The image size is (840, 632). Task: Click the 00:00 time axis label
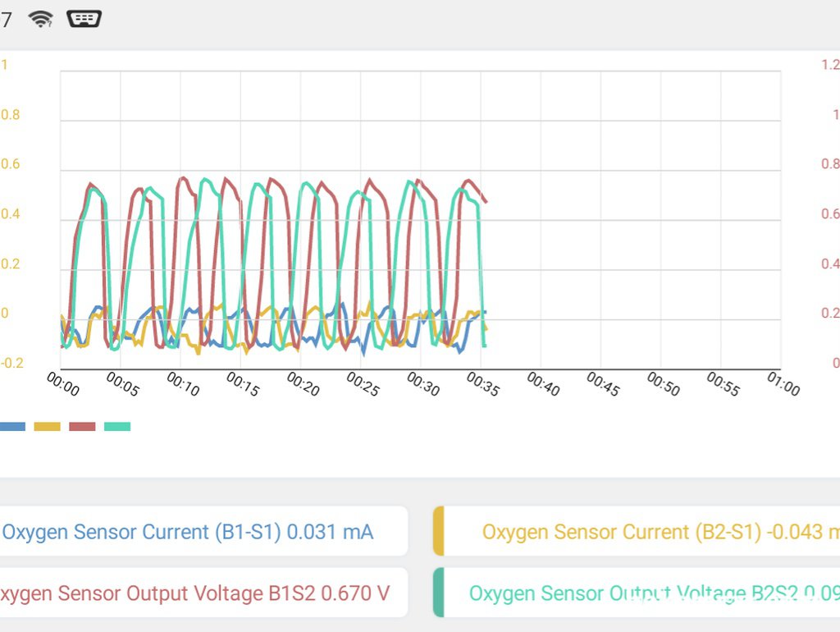[62, 384]
